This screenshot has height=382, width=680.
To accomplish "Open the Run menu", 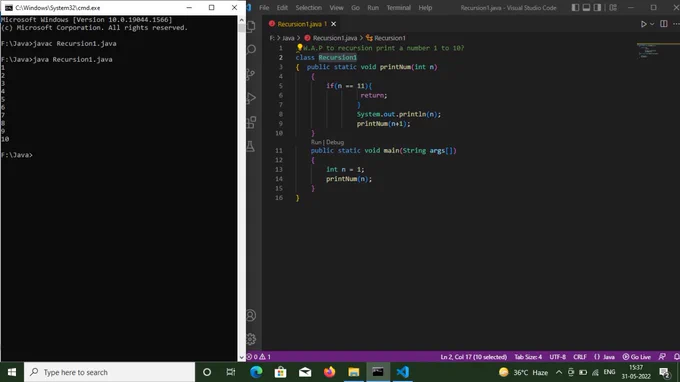I will (373, 7).
